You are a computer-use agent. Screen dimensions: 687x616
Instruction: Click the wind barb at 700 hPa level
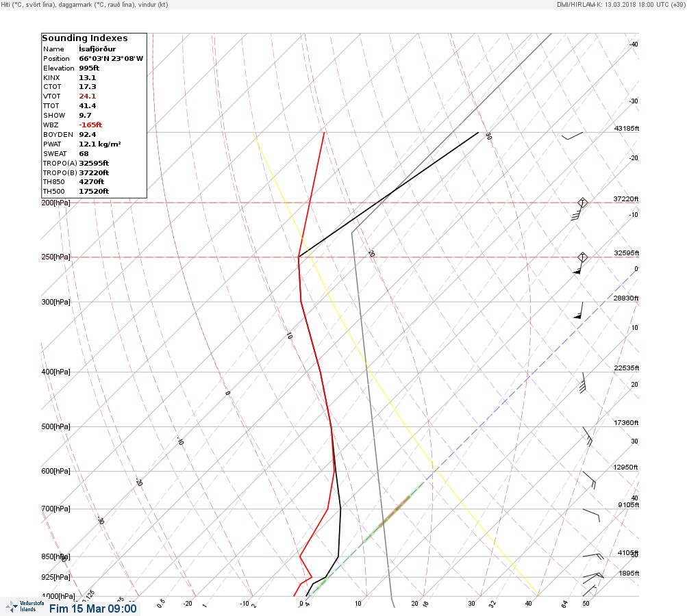pyautogui.click(x=591, y=515)
